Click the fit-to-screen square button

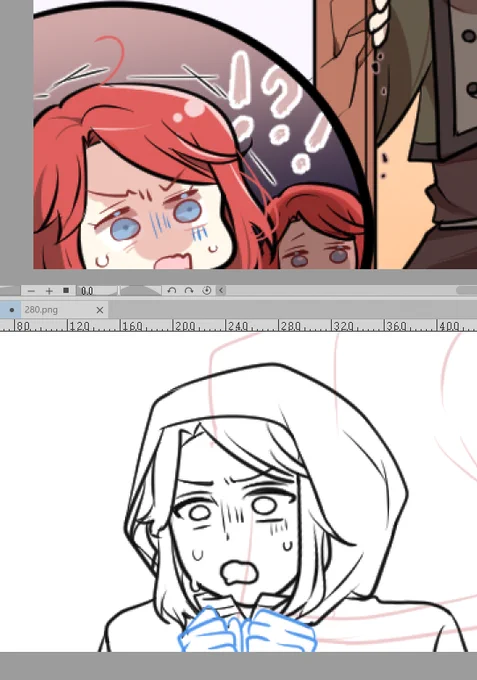coord(66,291)
